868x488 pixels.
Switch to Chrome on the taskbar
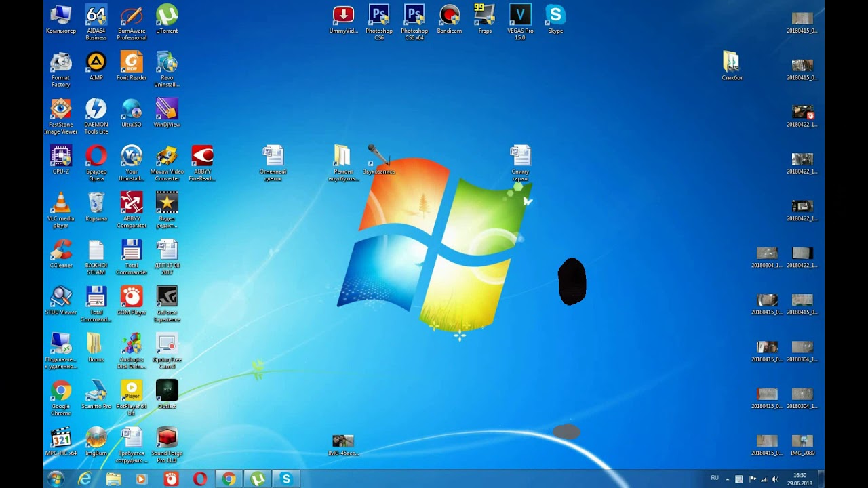(229, 479)
